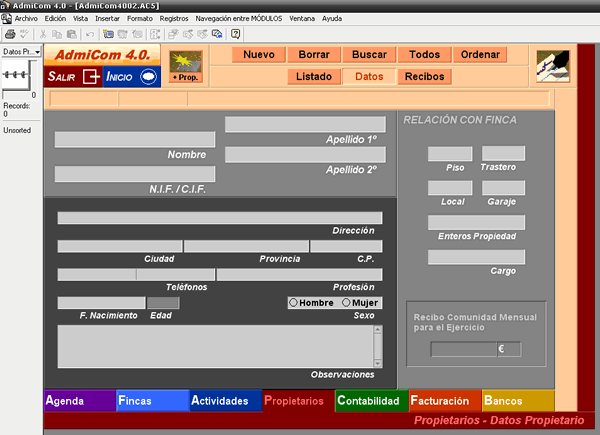Click the Provincia input field
Viewport: 600px width, 435px height.
coord(246,246)
